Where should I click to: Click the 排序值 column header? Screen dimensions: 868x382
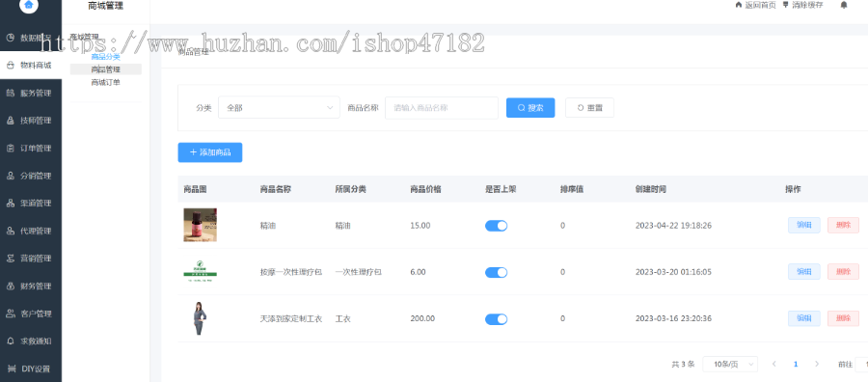pyautogui.click(x=571, y=189)
